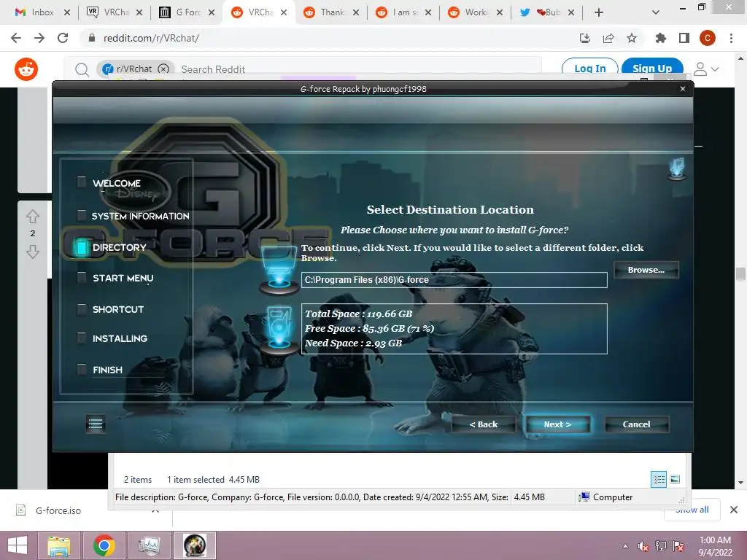Click Reddit Log In button
The height and width of the screenshot is (560, 747).
click(x=589, y=69)
